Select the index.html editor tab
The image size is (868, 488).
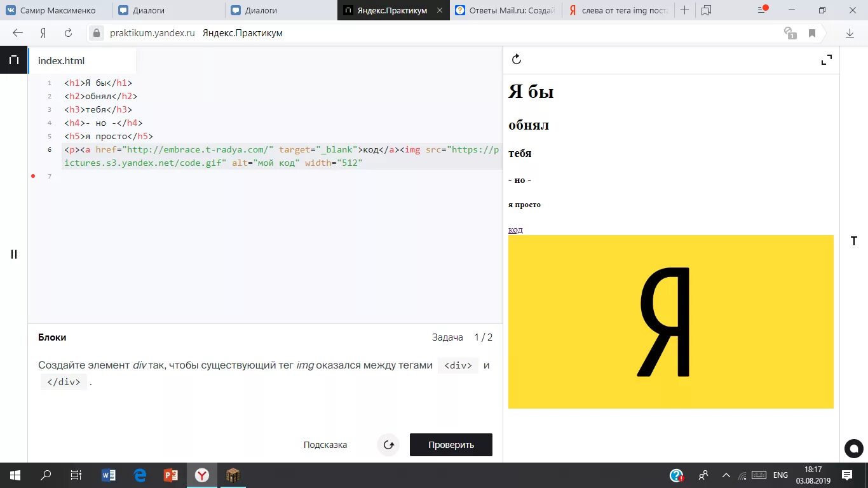82,61
